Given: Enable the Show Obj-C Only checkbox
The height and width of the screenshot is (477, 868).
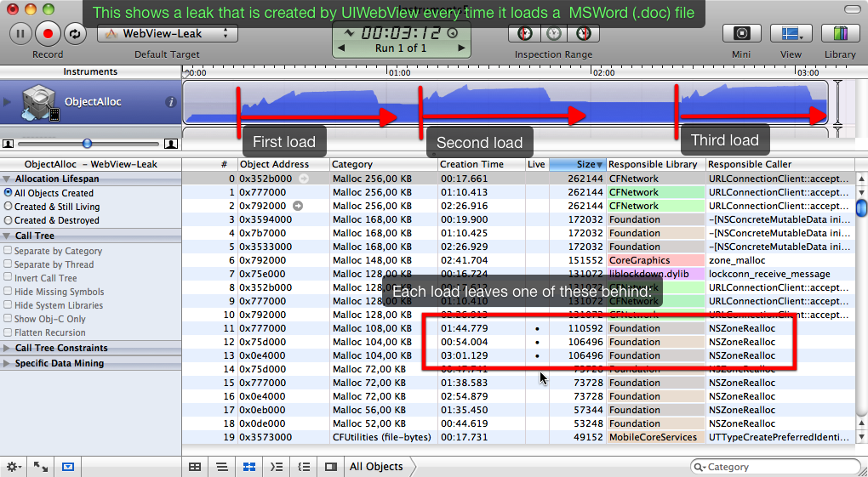Looking at the screenshot, I should click(x=8, y=319).
